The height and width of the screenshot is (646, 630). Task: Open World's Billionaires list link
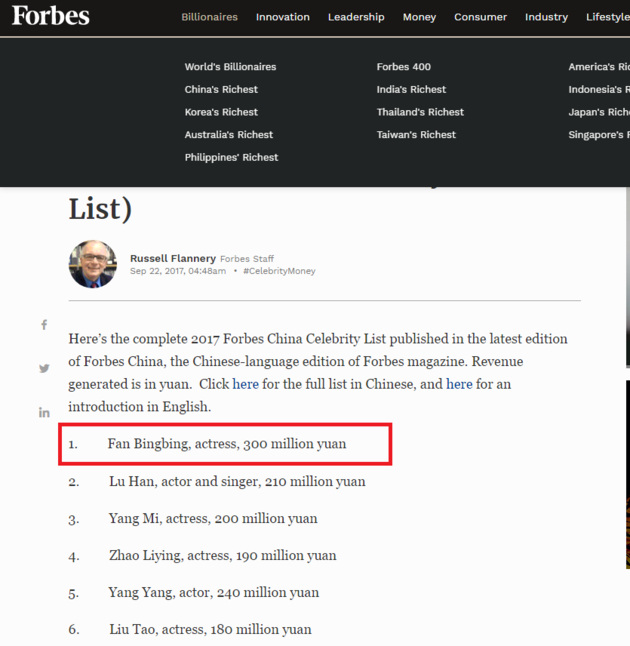pos(230,67)
